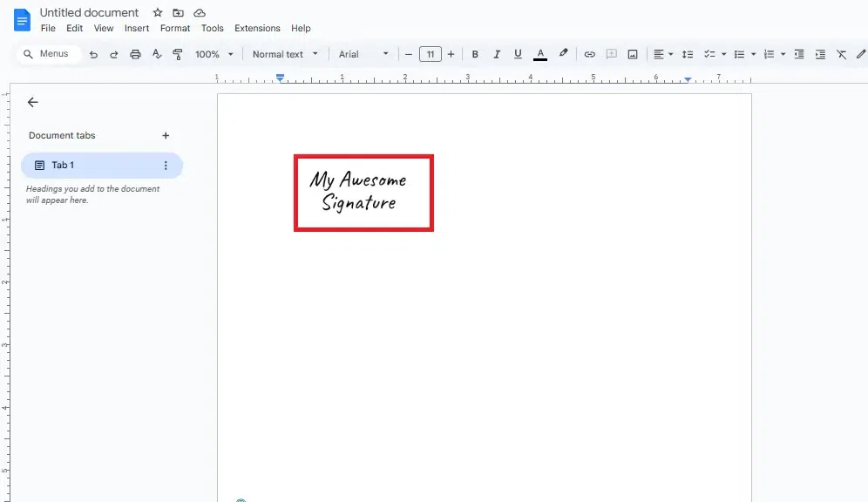The height and width of the screenshot is (502, 868).
Task: Undo the last action
Action: (x=93, y=54)
